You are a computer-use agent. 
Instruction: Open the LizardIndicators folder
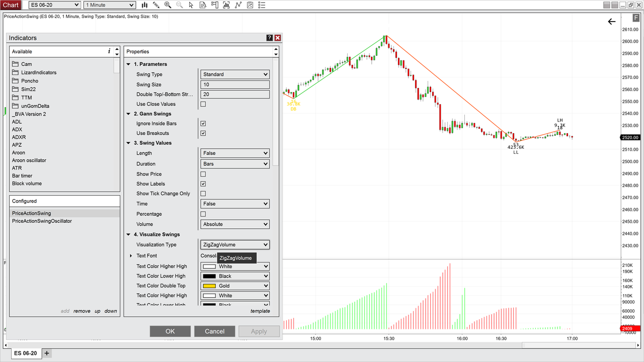coord(39,72)
